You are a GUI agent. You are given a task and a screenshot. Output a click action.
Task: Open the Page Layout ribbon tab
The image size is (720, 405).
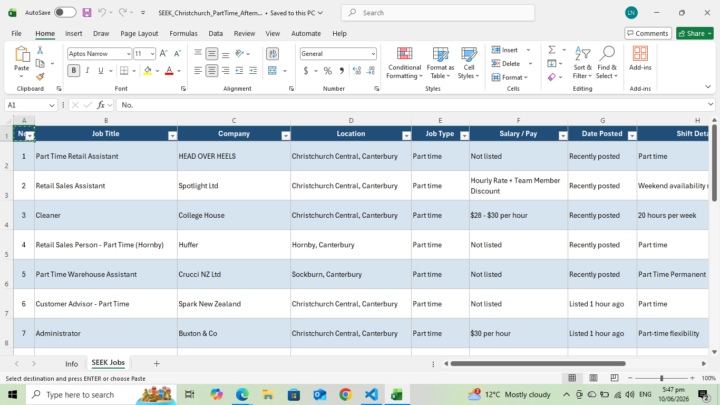(x=139, y=34)
